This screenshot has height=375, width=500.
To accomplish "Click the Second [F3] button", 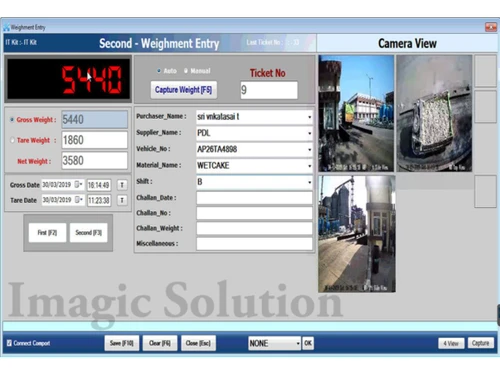I will coord(88,232).
